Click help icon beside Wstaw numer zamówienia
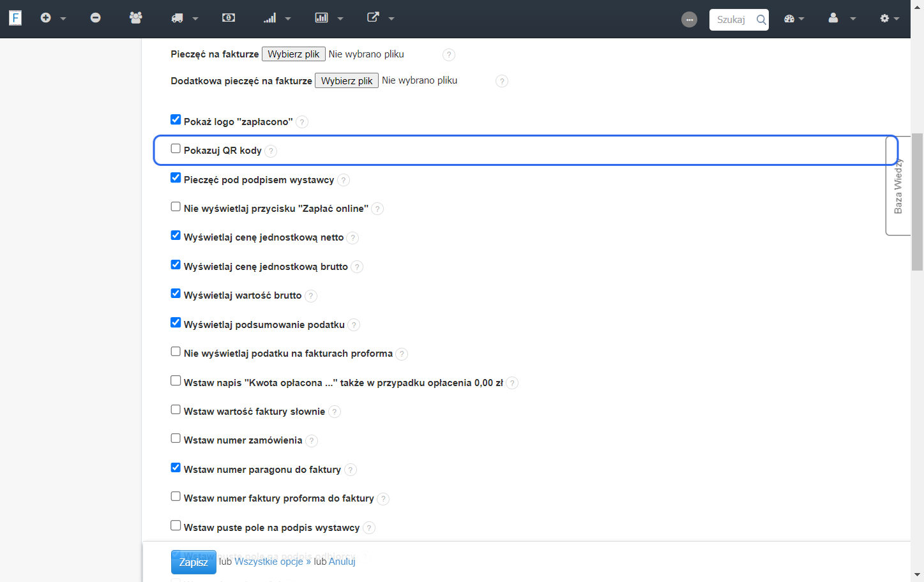924x582 pixels. (312, 441)
